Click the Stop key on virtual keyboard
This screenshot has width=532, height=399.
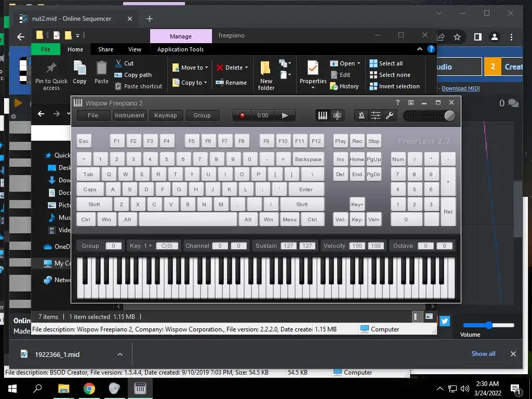click(374, 141)
